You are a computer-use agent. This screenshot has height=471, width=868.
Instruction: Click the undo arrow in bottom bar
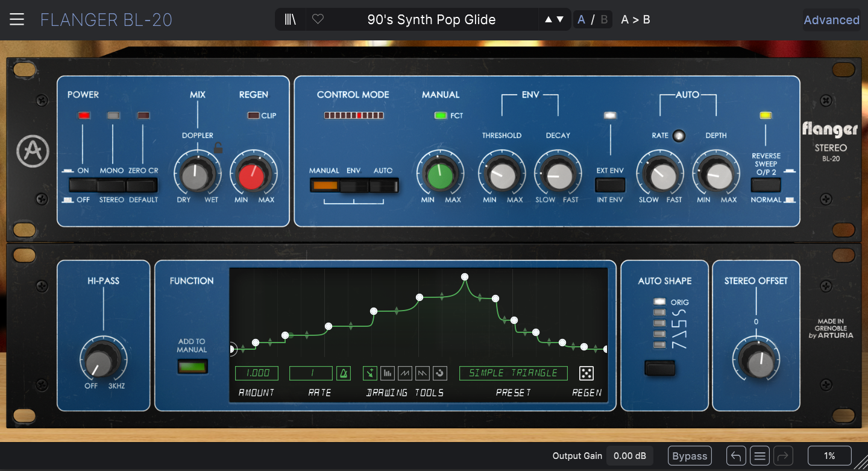tap(735, 456)
